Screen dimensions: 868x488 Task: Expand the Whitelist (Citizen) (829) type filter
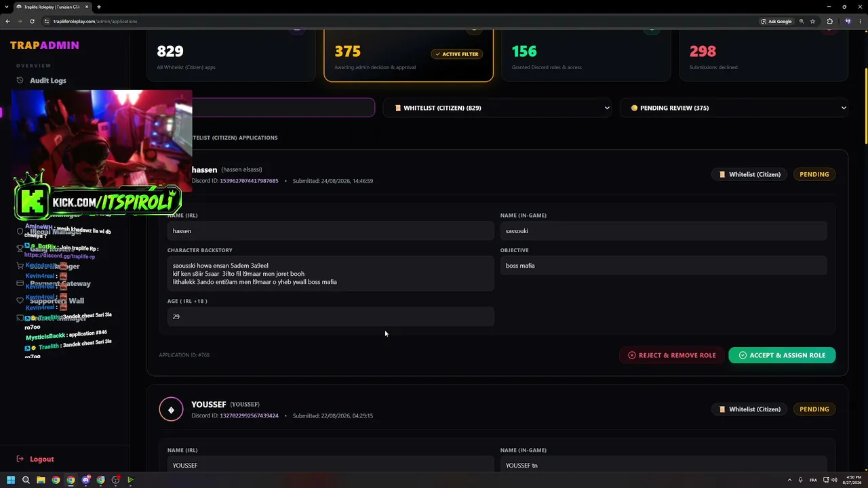point(498,108)
